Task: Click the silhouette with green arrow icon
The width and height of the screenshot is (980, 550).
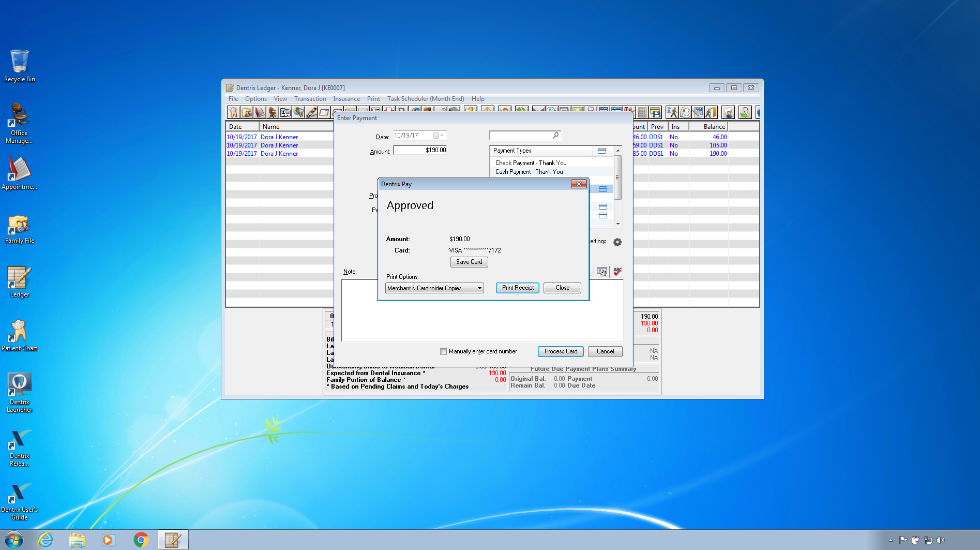Action: pos(745,112)
